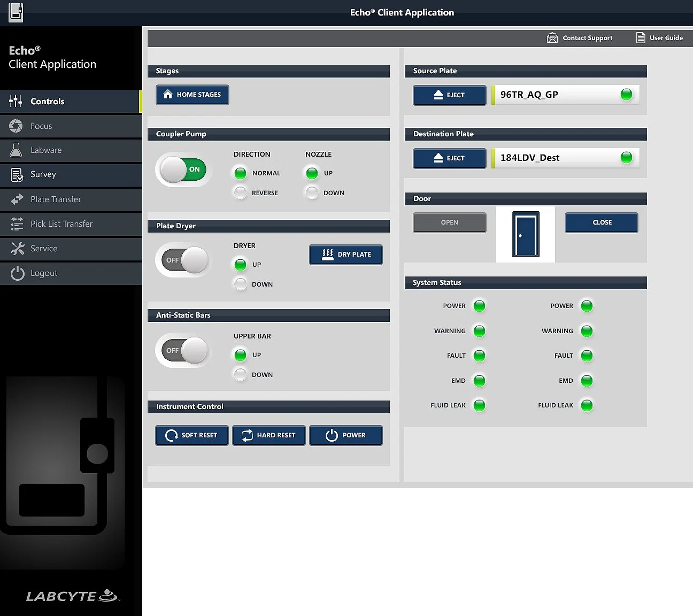The image size is (693, 616).
Task: Turn on the Anti-Static Bars switch
Action: pyautogui.click(x=183, y=350)
